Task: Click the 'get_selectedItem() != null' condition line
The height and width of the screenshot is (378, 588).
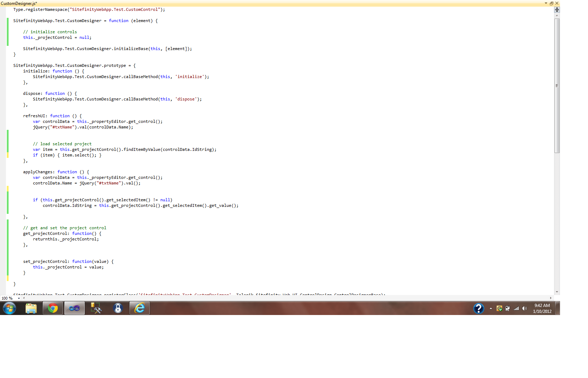Action: [103, 200]
